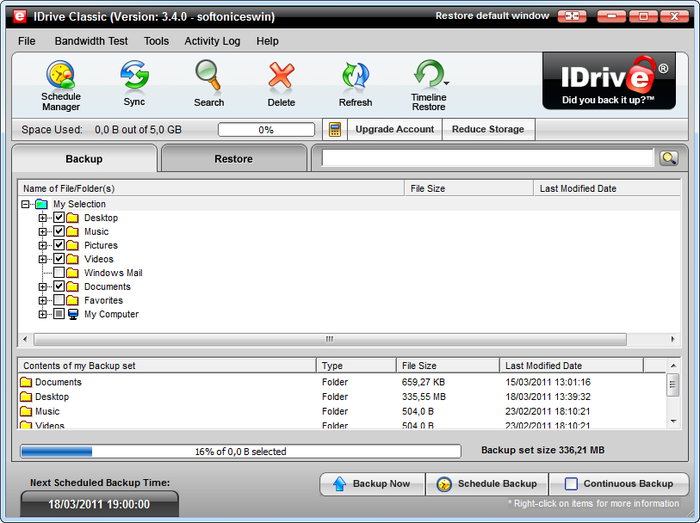
Task: Click the Music folder icon in tree
Action: tap(72, 232)
